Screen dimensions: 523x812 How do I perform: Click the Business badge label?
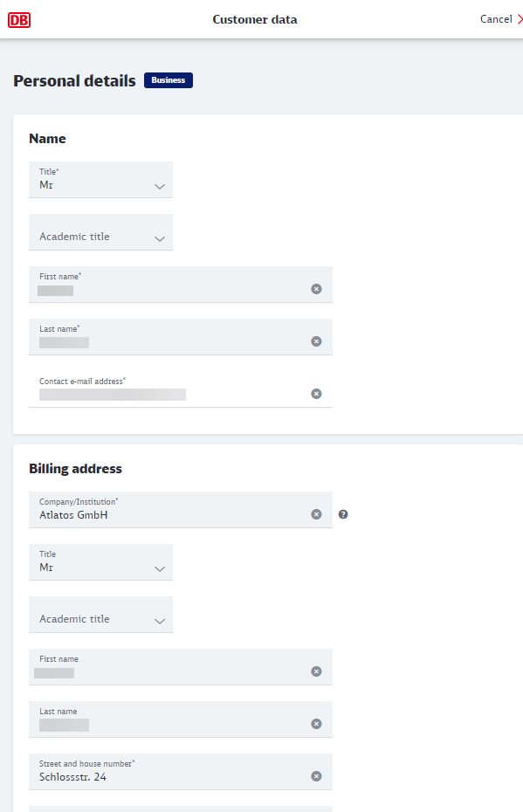169,80
